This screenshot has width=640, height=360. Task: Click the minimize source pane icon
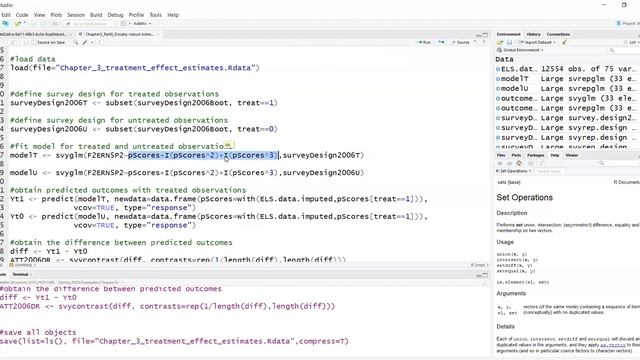tap(478, 35)
